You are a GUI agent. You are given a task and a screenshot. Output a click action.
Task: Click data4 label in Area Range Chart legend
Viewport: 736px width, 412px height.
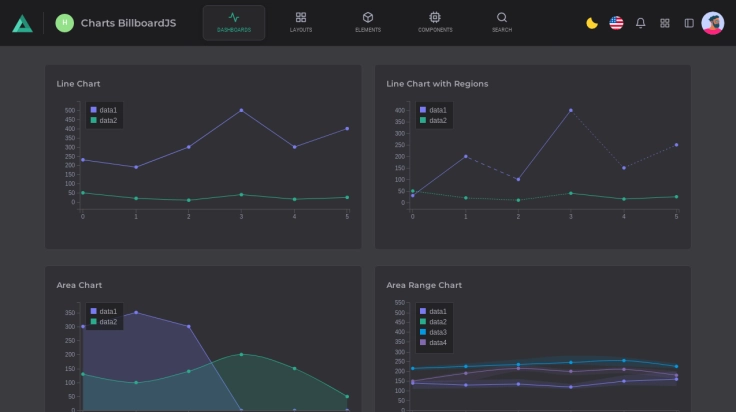438,343
